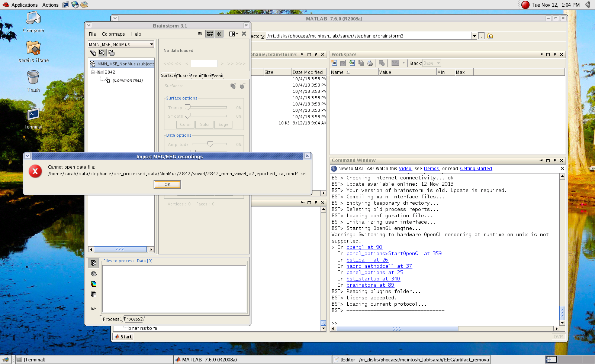
Task: Open the MMN_MSE_NonMus protocol dropdown
Action: (121, 44)
